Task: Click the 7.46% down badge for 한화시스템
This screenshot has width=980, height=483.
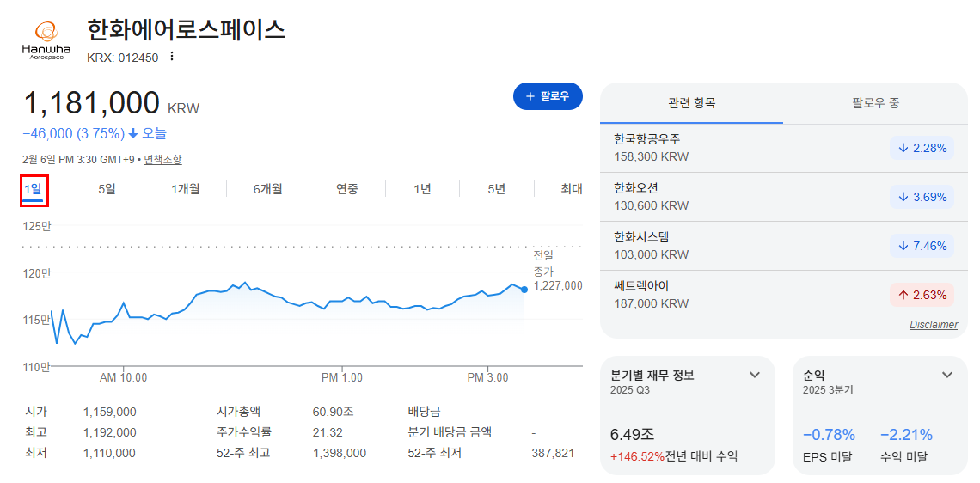Action: 922,246
